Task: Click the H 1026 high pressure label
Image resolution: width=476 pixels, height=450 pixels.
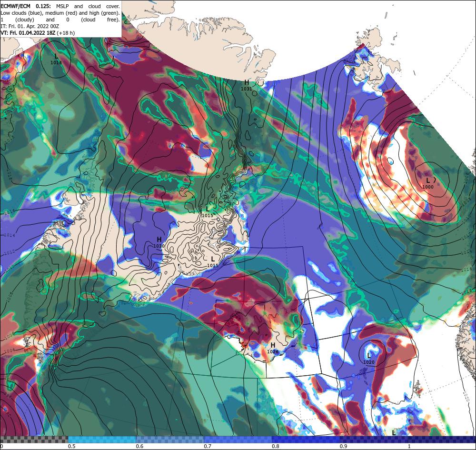Action: 273,348
